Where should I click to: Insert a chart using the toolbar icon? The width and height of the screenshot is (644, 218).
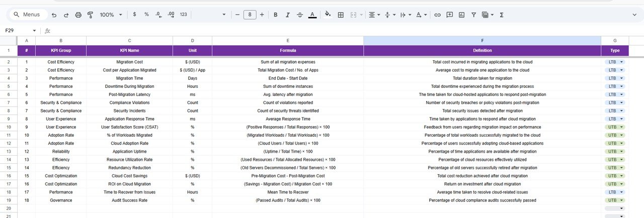click(461, 15)
